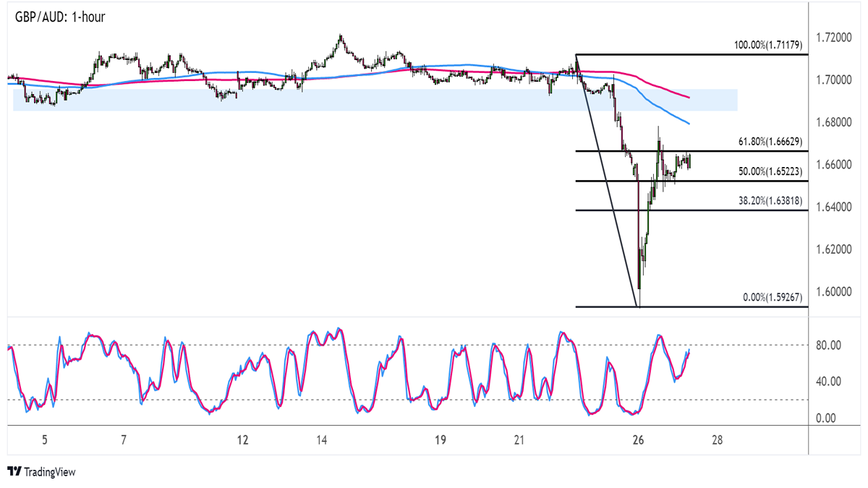Select the light blue support zone rectangle
Image resolution: width=868 pixels, height=488 pixels.
[375, 100]
